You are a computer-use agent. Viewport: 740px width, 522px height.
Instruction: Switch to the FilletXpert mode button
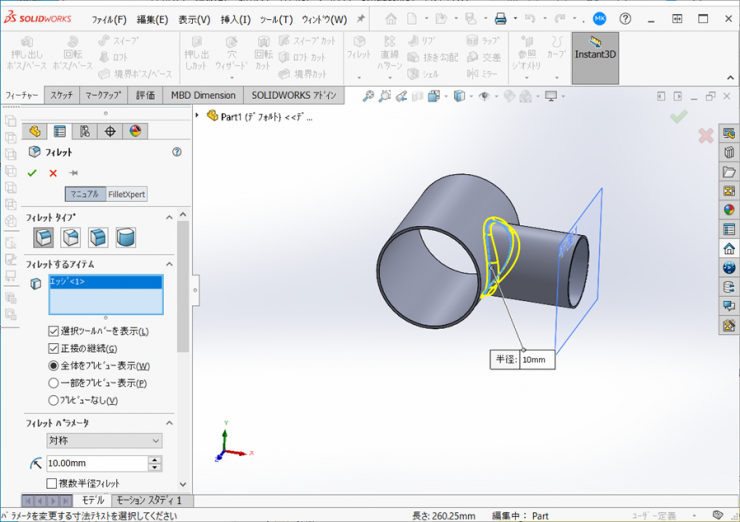tap(127, 194)
